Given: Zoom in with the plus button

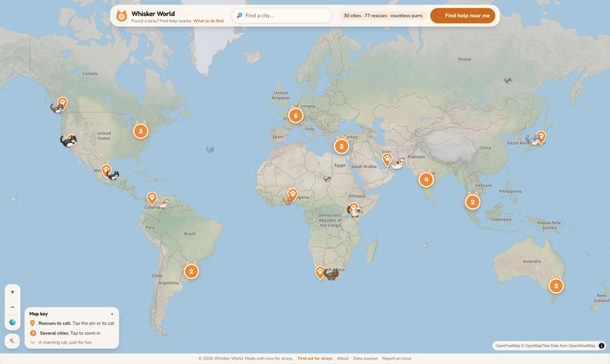Looking at the screenshot, I should (12, 291).
